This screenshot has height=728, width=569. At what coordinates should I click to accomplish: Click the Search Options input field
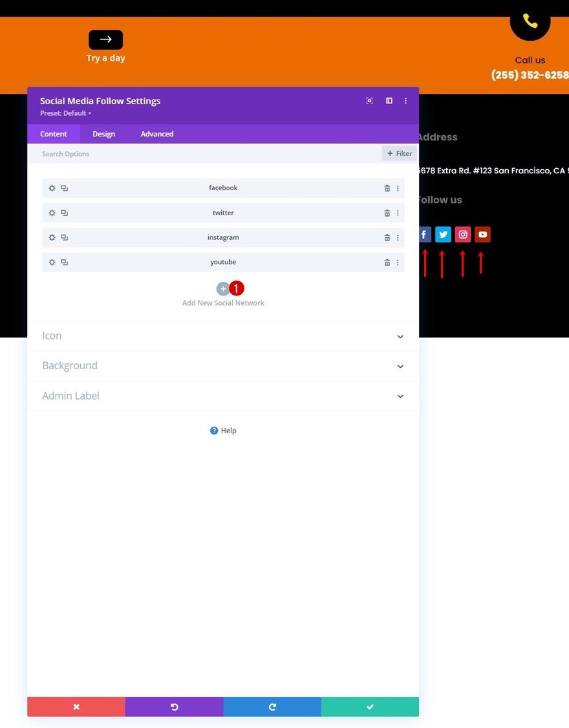click(204, 154)
